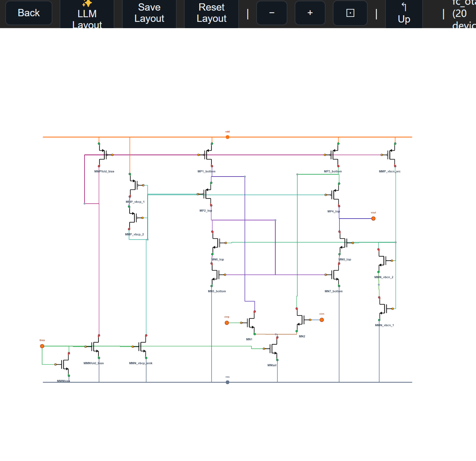Click the MN7_bottom label text
The width and height of the screenshot is (476, 461).
coord(333,291)
